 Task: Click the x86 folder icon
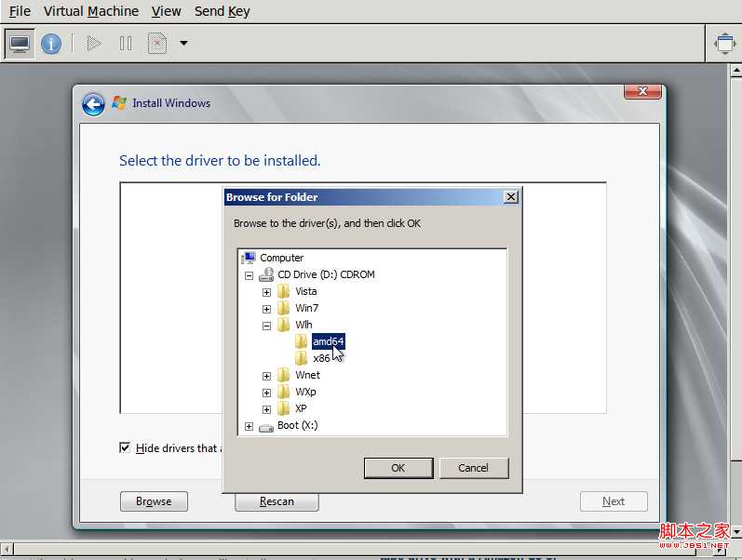click(x=301, y=358)
